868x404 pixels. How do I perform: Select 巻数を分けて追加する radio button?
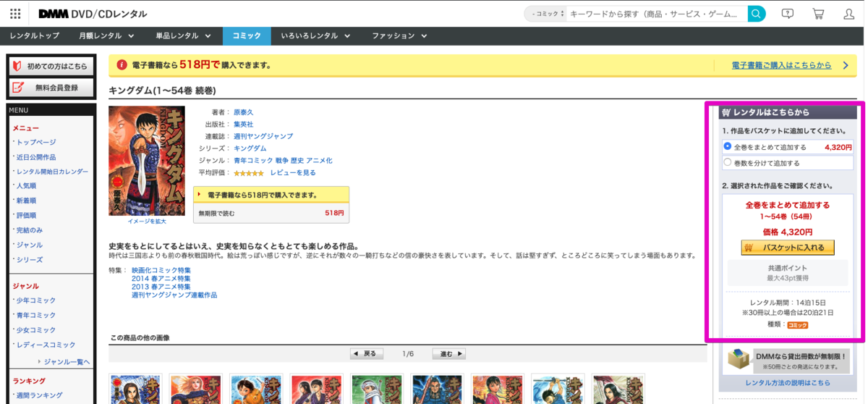(728, 163)
